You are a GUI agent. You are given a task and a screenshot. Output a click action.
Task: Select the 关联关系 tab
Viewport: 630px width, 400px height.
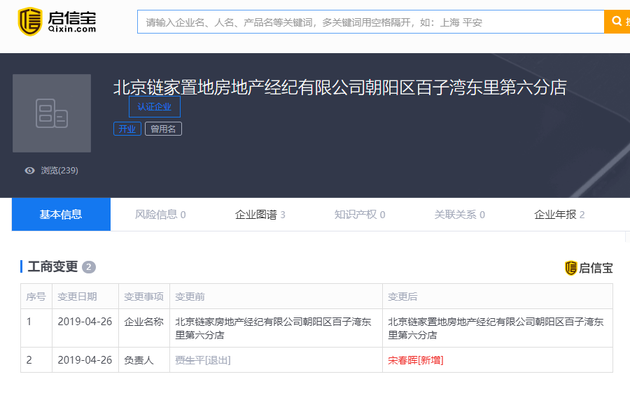(460, 214)
